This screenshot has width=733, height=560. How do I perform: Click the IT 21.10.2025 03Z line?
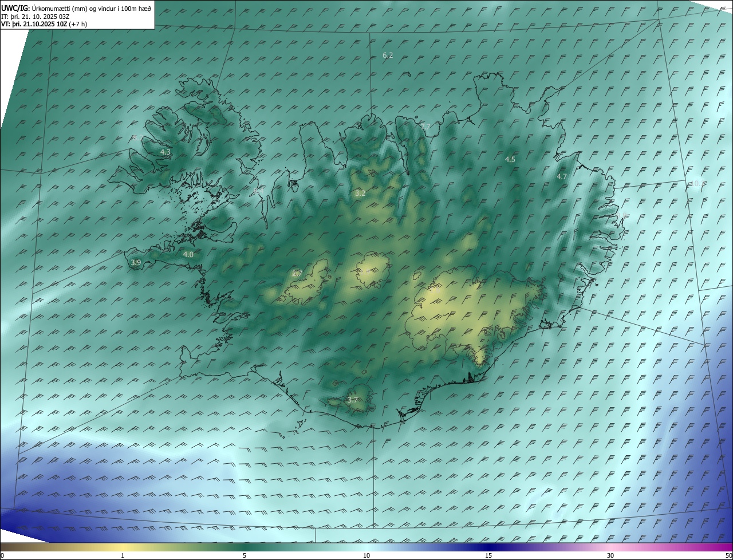36,16
